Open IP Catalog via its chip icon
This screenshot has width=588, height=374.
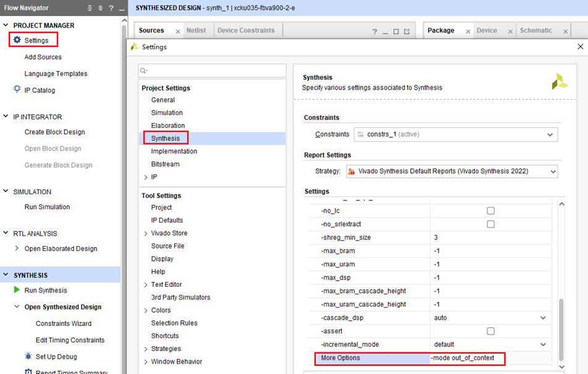coord(17,90)
